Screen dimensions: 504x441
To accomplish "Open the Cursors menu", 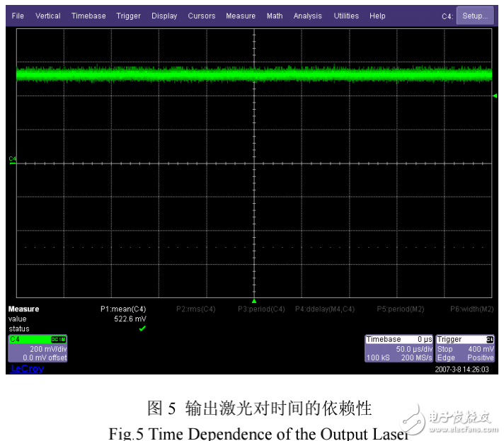I will [202, 16].
